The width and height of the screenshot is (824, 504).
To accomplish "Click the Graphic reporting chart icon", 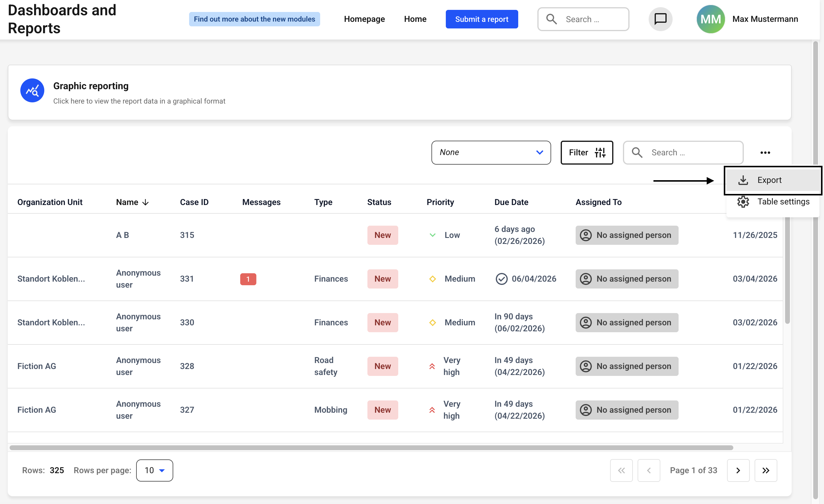I will [x=32, y=90].
